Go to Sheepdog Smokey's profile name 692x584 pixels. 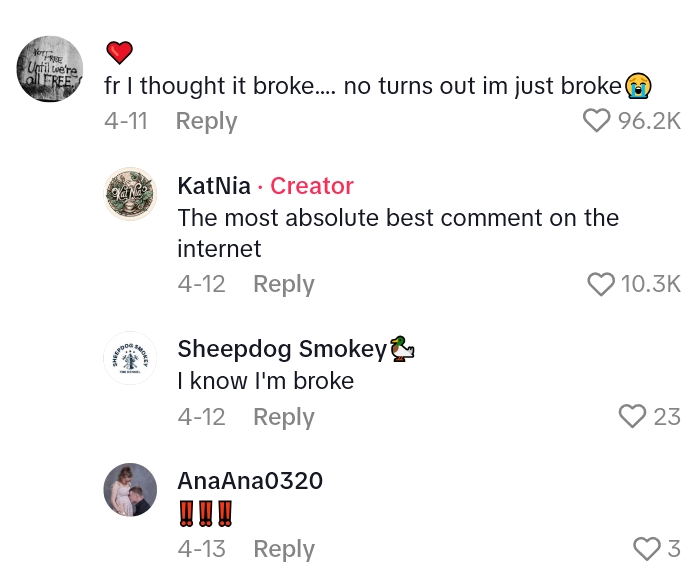tap(282, 349)
